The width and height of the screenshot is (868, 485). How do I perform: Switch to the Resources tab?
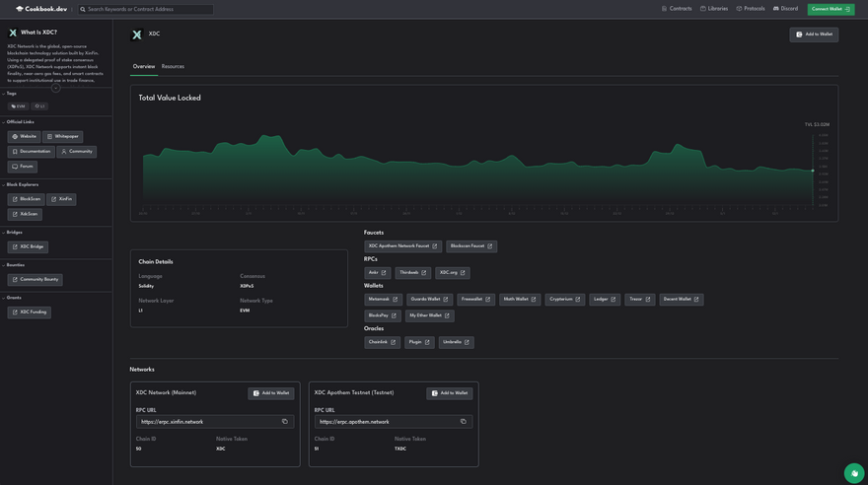coord(173,67)
